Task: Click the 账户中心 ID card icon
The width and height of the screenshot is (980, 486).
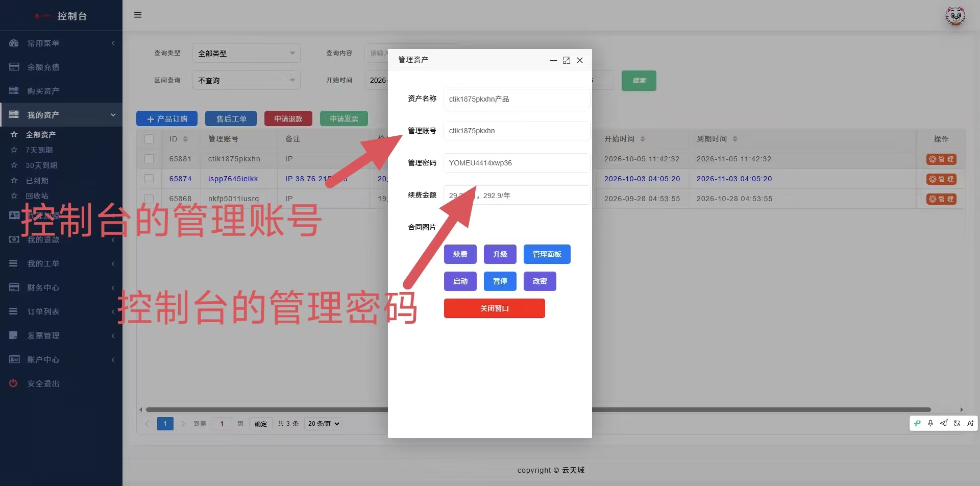Action: [14, 359]
